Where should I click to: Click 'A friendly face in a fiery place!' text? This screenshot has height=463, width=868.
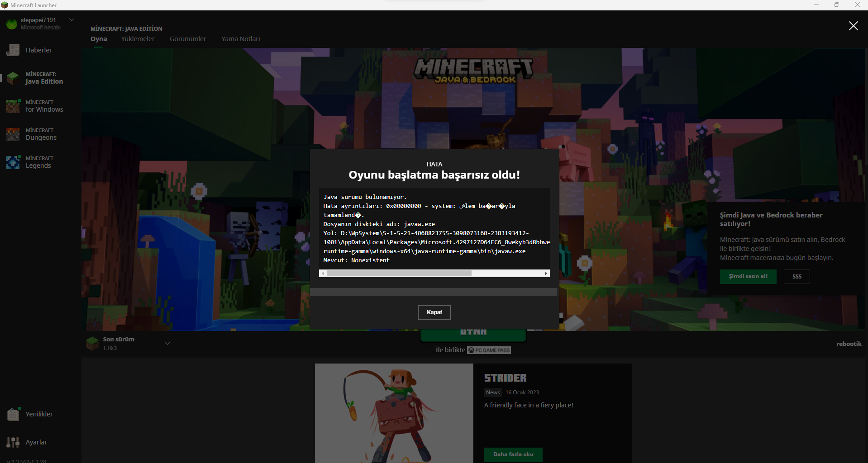pos(529,405)
